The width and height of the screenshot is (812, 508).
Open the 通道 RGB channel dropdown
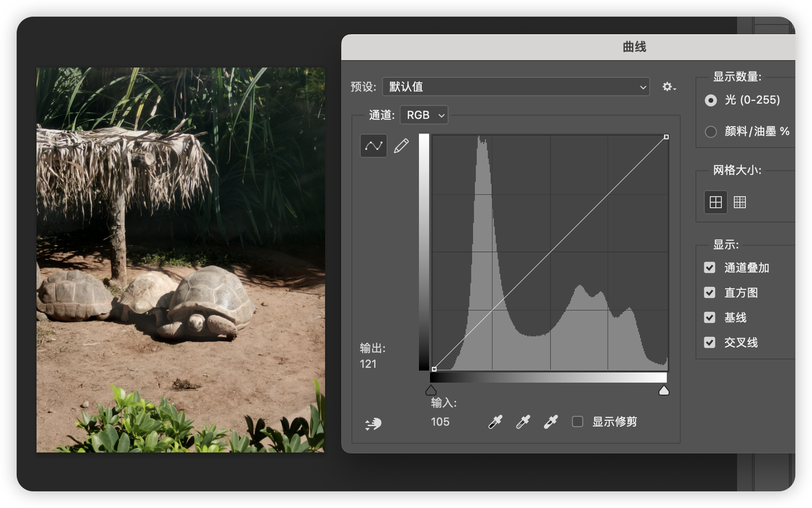tap(424, 115)
